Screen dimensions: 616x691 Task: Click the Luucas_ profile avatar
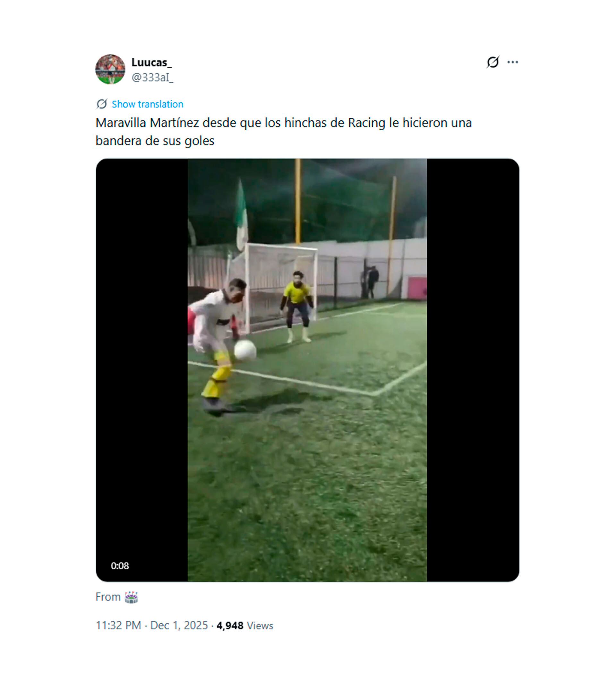[x=110, y=69]
